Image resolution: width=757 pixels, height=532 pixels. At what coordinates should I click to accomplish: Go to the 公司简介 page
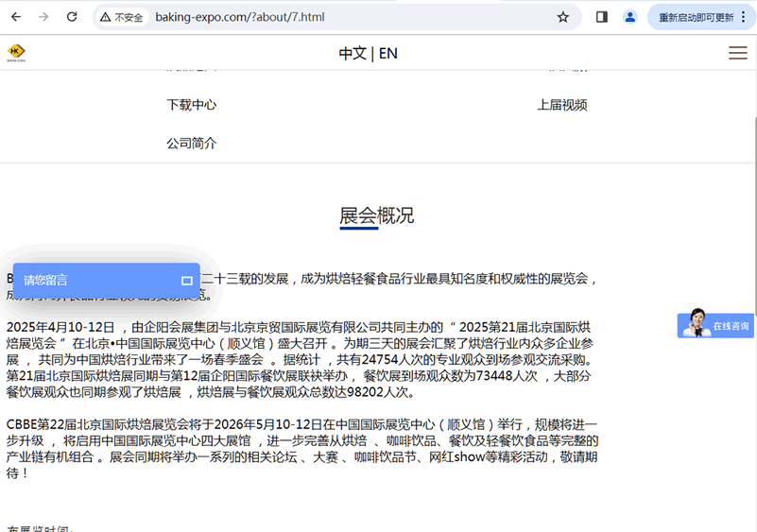tap(191, 144)
